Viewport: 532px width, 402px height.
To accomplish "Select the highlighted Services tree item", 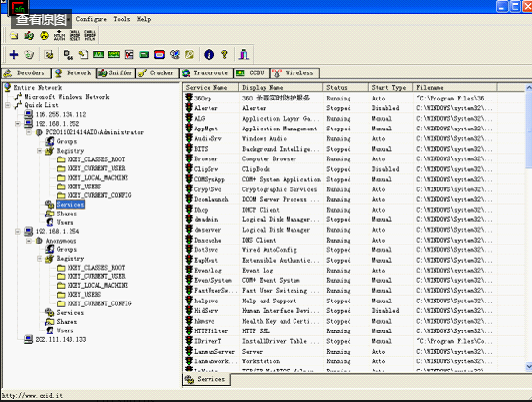I will point(70,205).
